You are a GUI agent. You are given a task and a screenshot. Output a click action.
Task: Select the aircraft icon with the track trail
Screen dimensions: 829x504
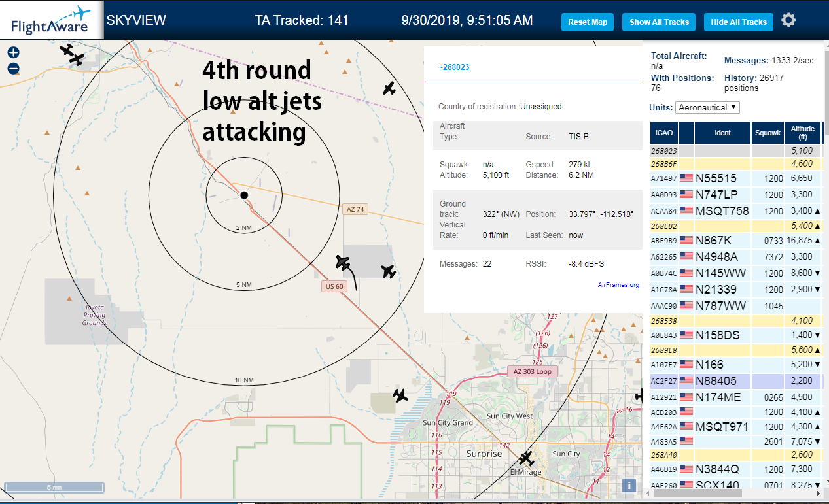pyautogui.click(x=343, y=263)
